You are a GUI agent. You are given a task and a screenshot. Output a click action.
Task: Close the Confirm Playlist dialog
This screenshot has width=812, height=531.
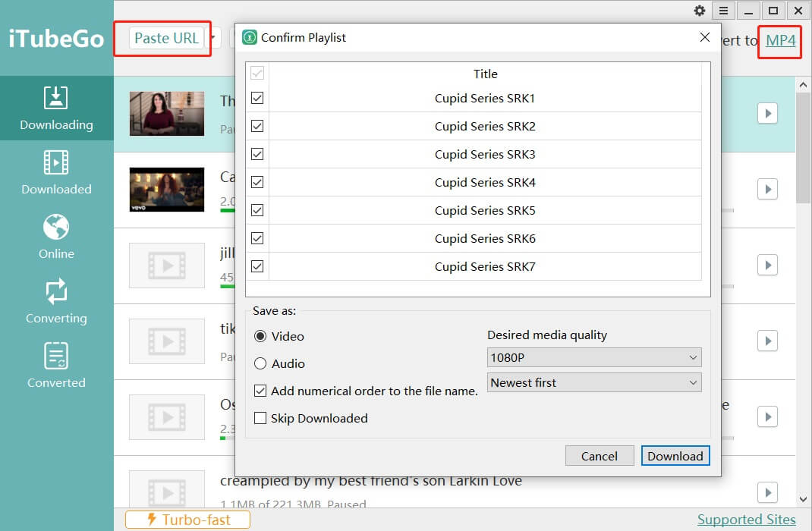[704, 37]
